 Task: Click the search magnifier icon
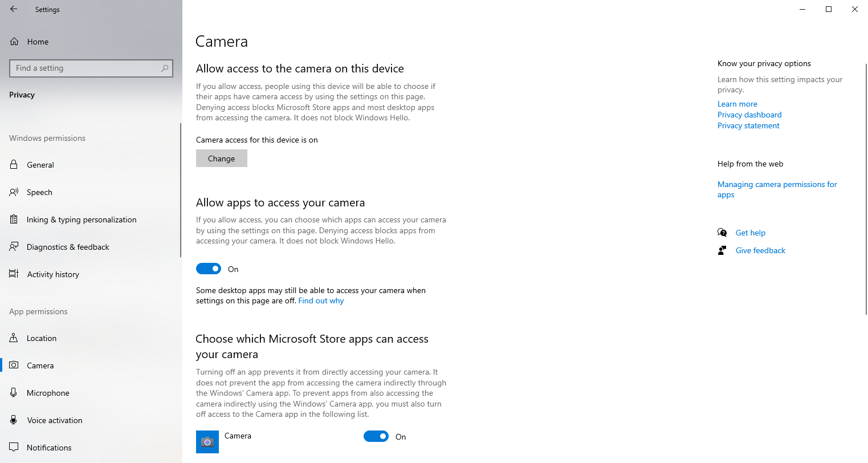[165, 68]
